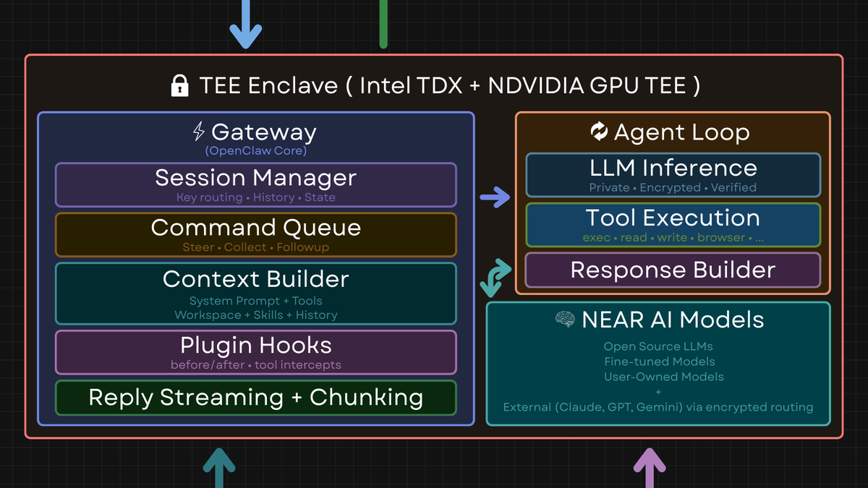Click the 'before/after • tool intercepts' caption

(256, 365)
